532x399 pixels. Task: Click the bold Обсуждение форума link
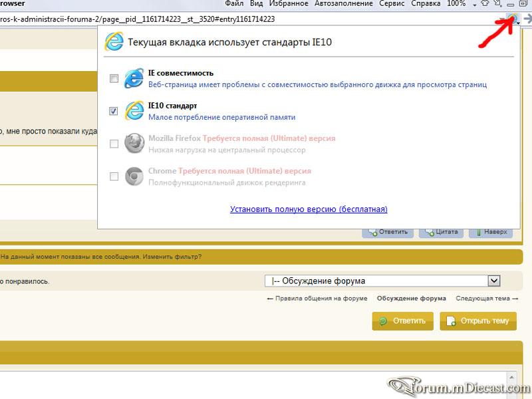pos(412,299)
